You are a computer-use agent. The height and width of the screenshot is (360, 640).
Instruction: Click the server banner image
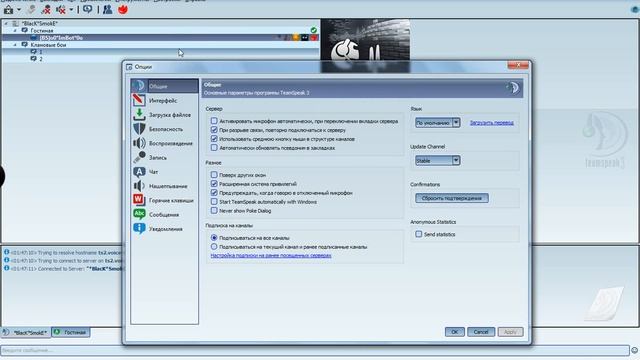(x=365, y=40)
